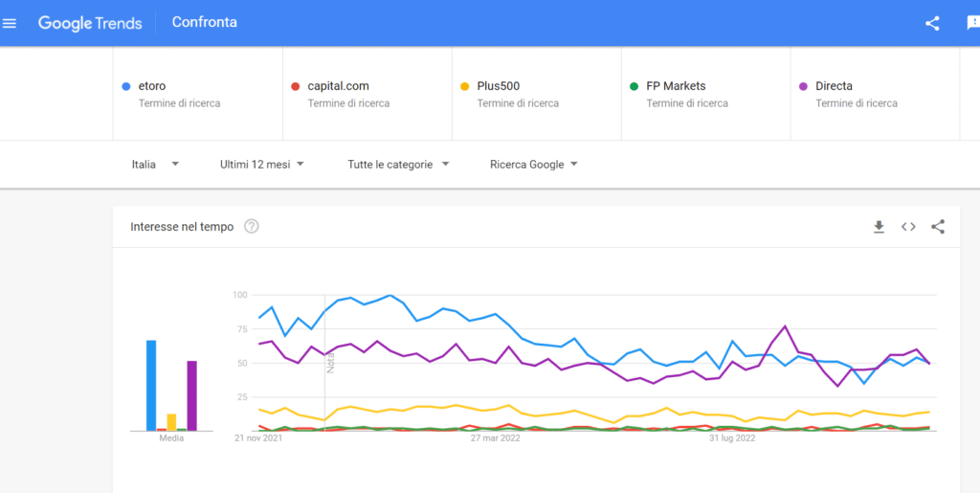Share the Interesse nel tempo chart
The width and height of the screenshot is (980, 493).
938,227
